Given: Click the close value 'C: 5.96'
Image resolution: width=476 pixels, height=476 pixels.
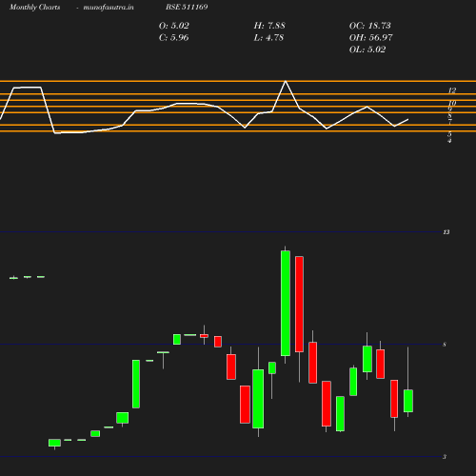Looking at the screenshot, I should pyautogui.click(x=173, y=37).
